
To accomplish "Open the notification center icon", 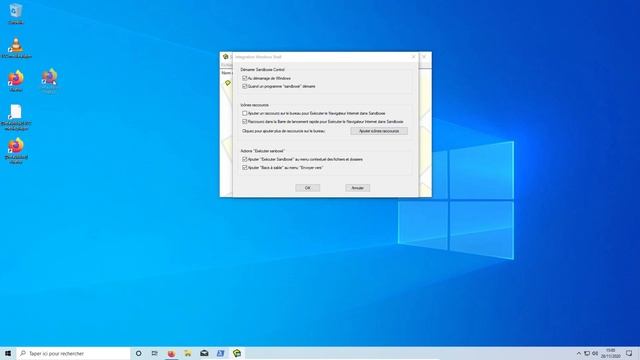I will 629,353.
